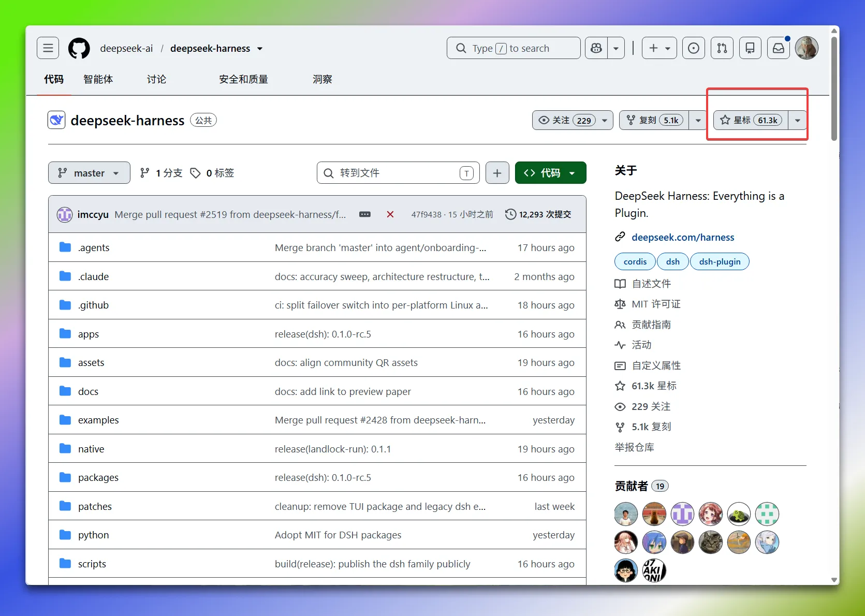The height and width of the screenshot is (616, 865).
Task: View the 229 关注 watchers
Action: pyautogui.click(x=642, y=406)
